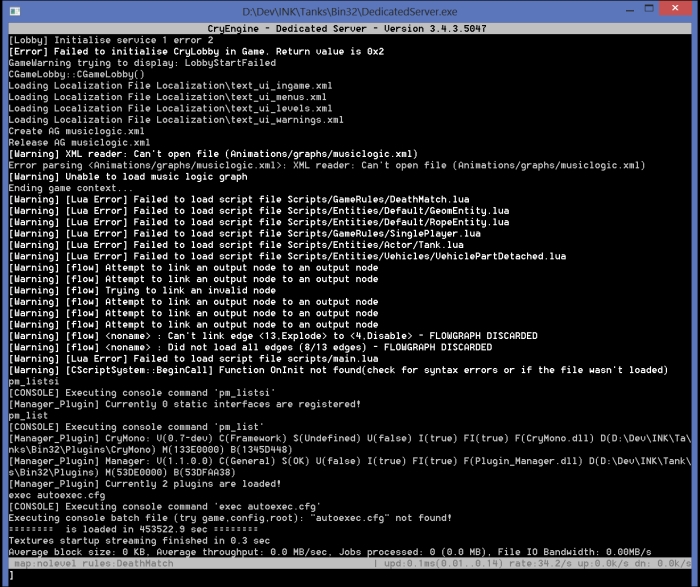Image resolution: width=700 pixels, height=587 pixels.
Task: Select the DeathMatch.lua Lua error line
Action: pos(239,200)
